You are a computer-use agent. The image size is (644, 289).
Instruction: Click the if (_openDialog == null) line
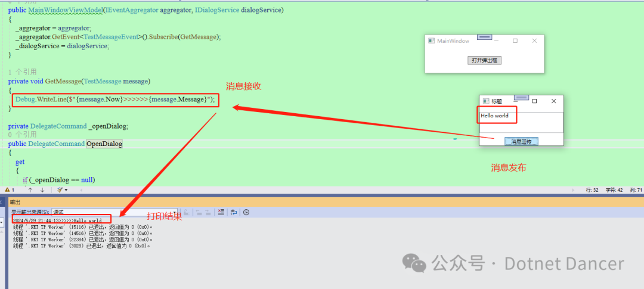coord(58,180)
